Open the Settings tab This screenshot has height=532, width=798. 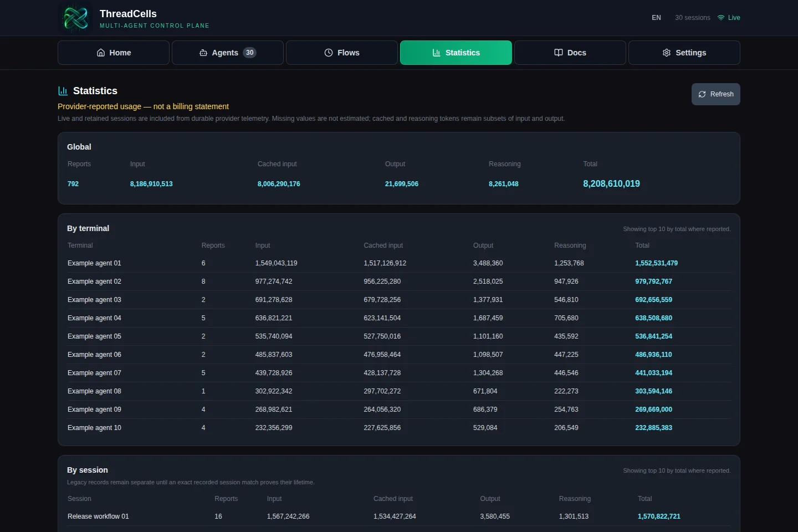click(684, 53)
